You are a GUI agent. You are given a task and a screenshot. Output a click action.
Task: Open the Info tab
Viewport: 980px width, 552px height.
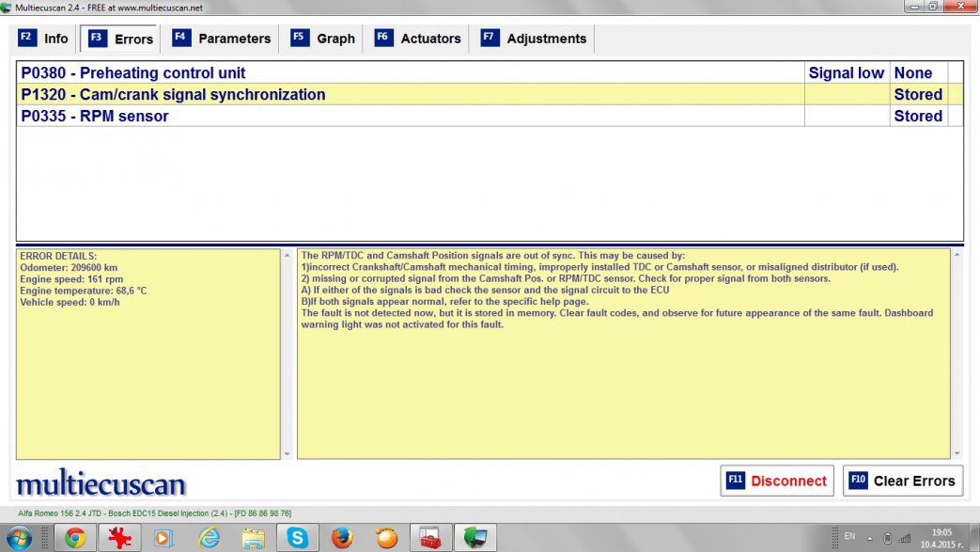[44, 39]
